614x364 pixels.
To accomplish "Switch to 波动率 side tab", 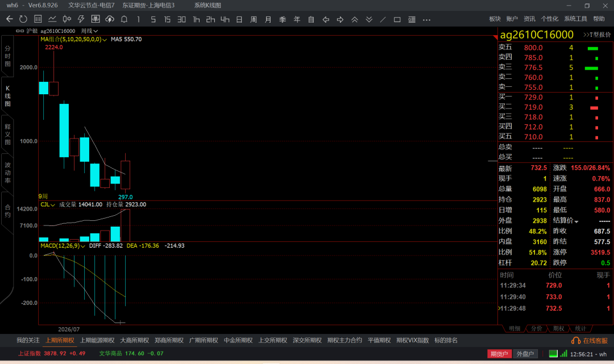I will pos(7,173).
